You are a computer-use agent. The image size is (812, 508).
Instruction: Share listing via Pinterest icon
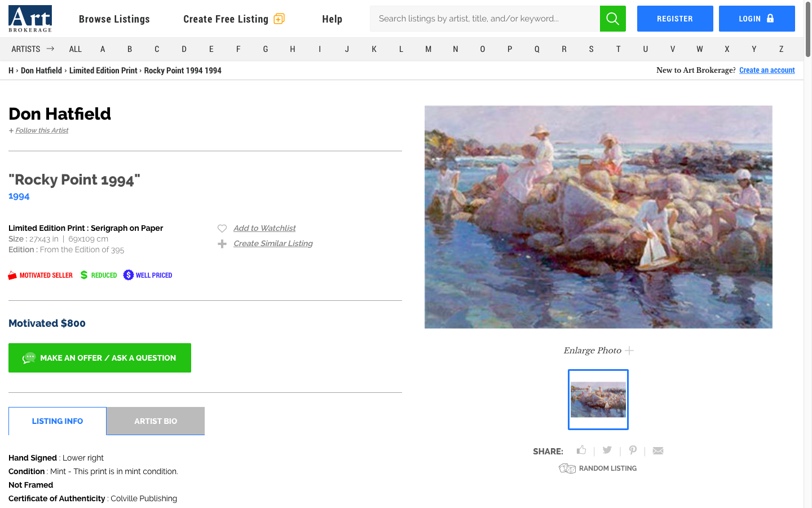click(633, 450)
